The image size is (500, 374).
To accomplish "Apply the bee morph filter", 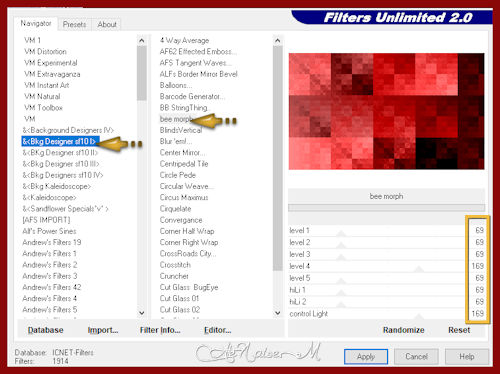I will click(x=366, y=357).
